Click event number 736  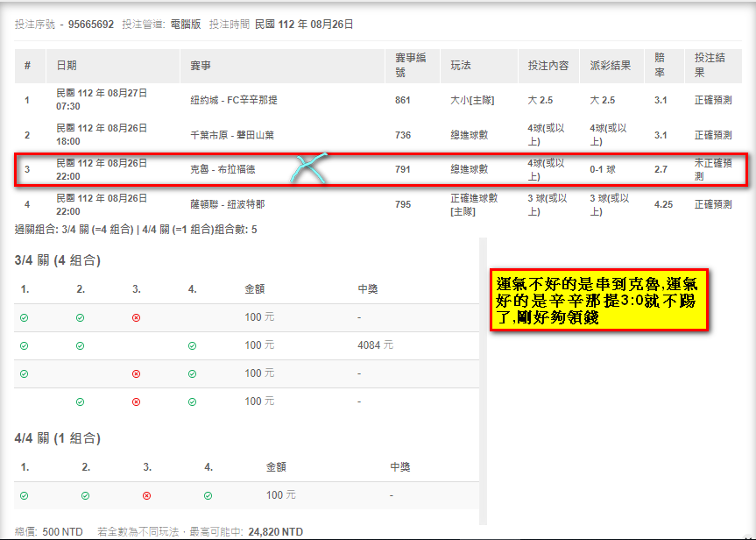click(x=403, y=135)
